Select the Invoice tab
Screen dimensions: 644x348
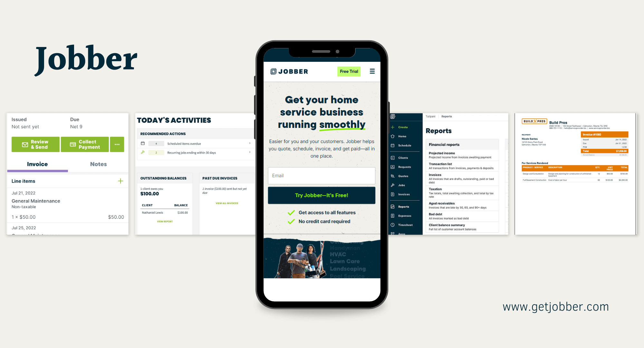pos(38,163)
